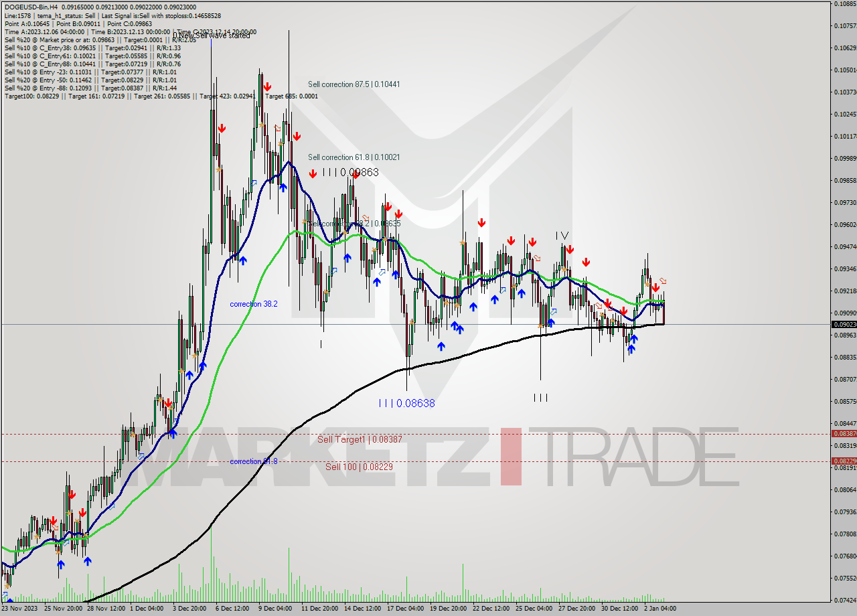Click the '17 Dec 04:00' time axis label
Screen dimensions: 857x616
pos(405,609)
